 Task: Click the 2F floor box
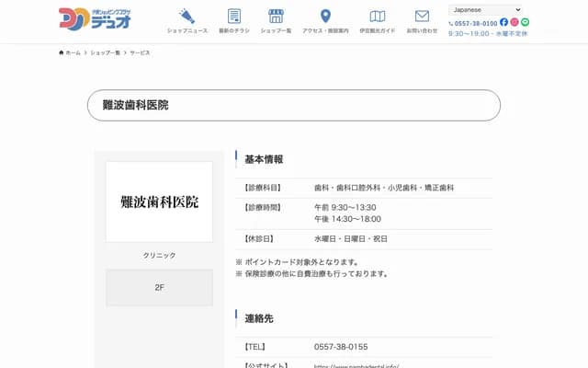point(159,288)
